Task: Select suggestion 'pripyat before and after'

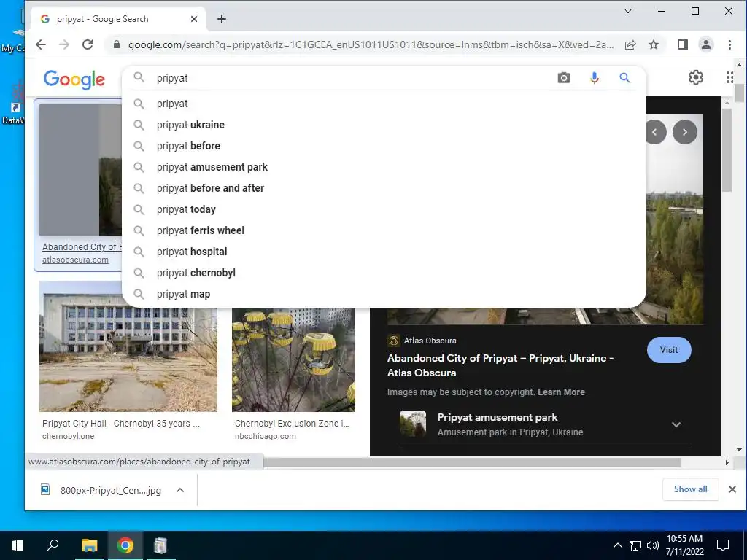Action: [384, 188]
